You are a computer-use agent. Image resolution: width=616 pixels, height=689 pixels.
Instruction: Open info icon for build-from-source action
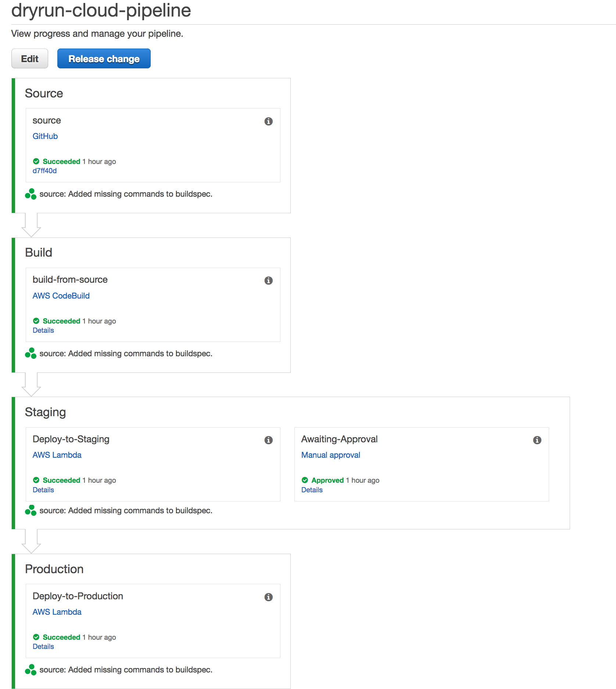pos(269,281)
